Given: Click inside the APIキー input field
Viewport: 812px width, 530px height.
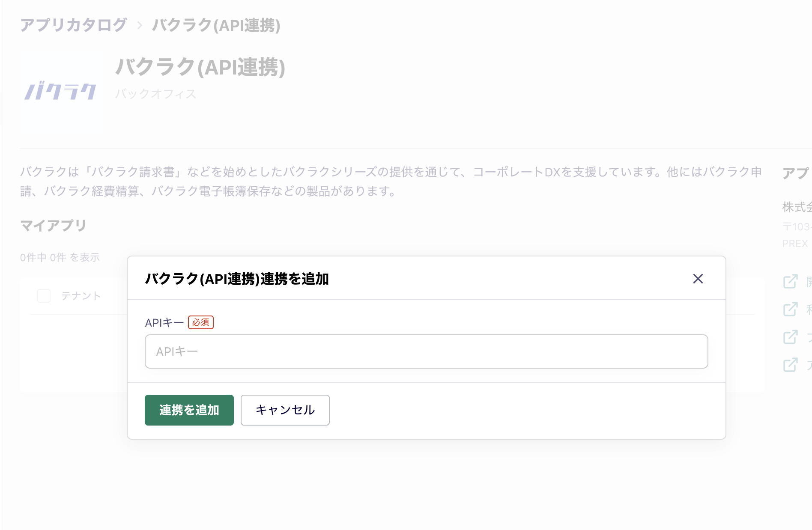Looking at the screenshot, I should coord(426,351).
